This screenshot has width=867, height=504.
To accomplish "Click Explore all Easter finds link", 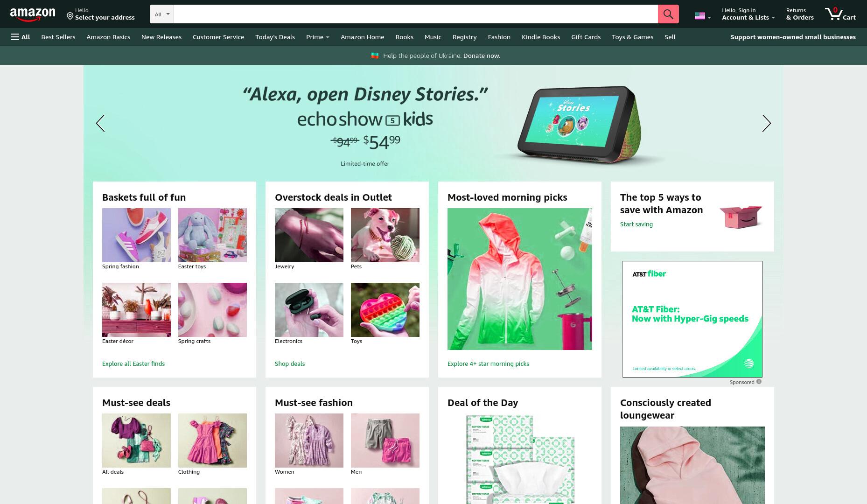I will click(x=133, y=364).
